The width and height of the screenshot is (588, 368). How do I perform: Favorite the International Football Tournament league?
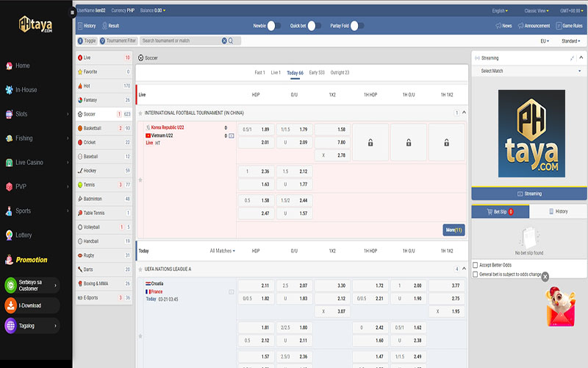(x=140, y=113)
